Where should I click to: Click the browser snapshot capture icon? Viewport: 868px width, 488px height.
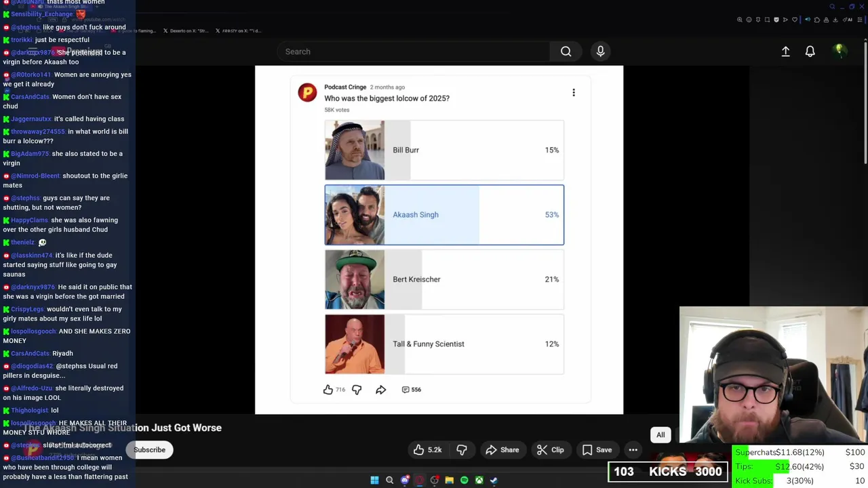click(767, 20)
